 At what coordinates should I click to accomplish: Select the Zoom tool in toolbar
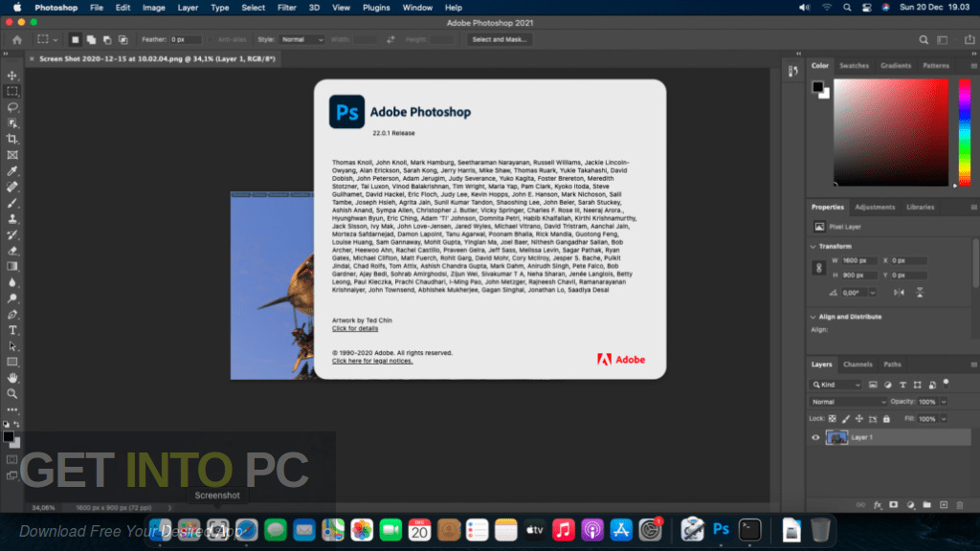[x=12, y=393]
